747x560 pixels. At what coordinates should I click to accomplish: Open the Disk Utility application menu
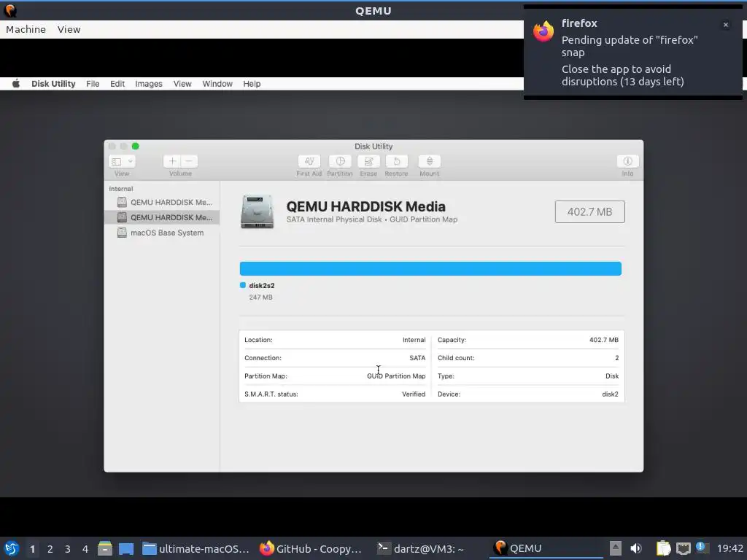53,84
